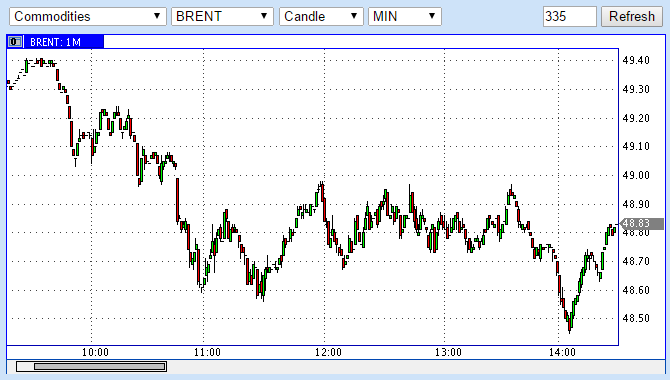
Task: Click the 49.30 price axis label
Action: pos(636,89)
